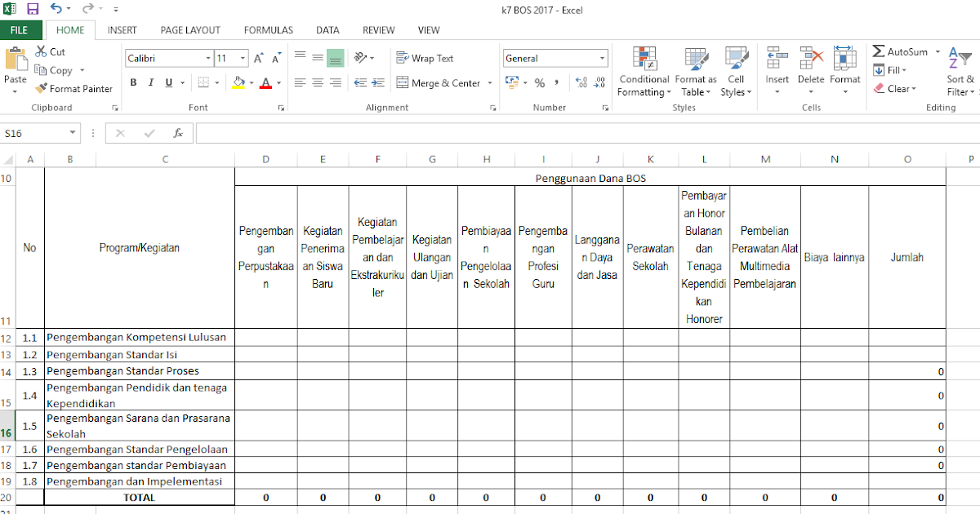Switch to the PAGE LAYOUT tab
980x514 pixels.
pyautogui.click(x=190, y=30)
